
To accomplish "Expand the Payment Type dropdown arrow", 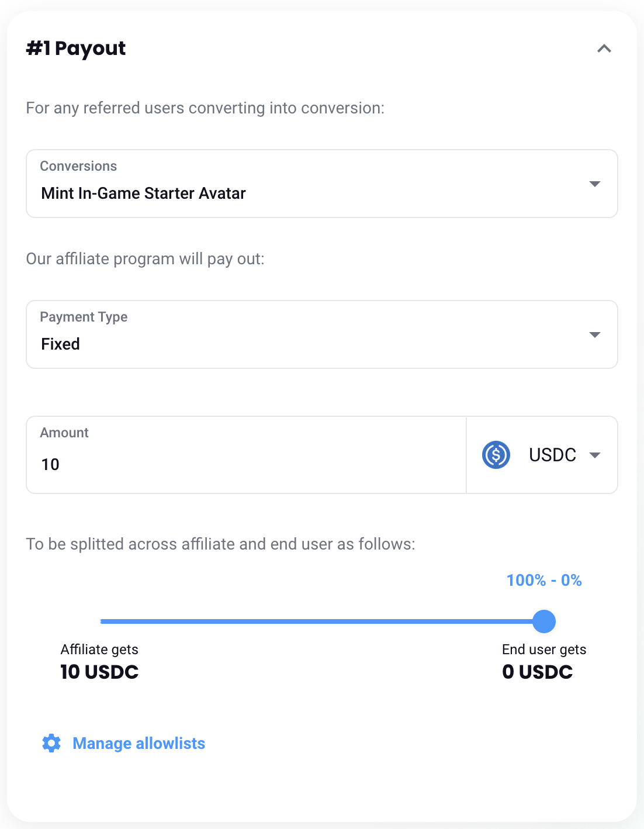I will (x=594, y=335).
